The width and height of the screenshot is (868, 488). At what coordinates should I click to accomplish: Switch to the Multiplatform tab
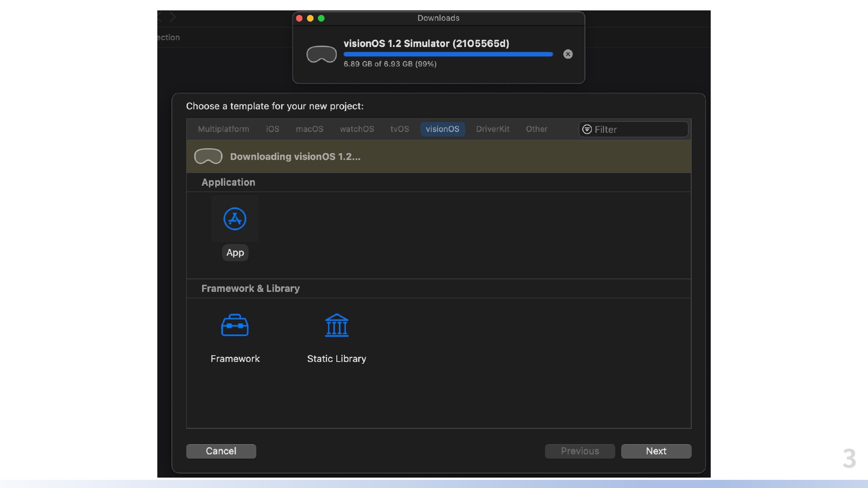[223, 129]
